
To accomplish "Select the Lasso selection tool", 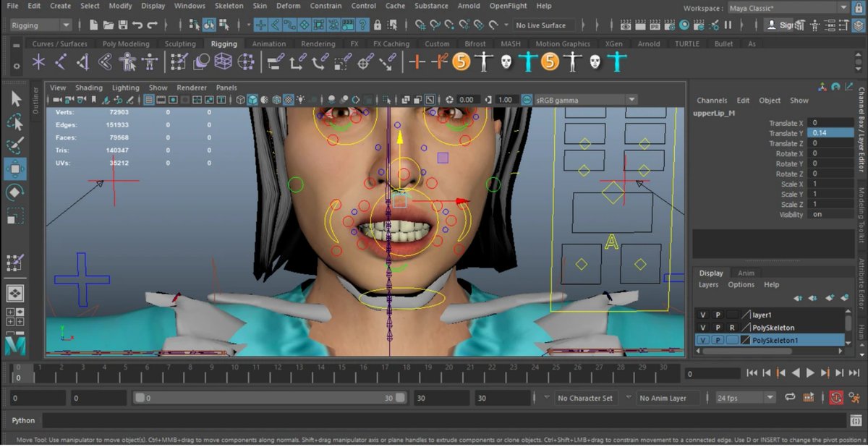I will pyautogui.click(x=15, y=122).
